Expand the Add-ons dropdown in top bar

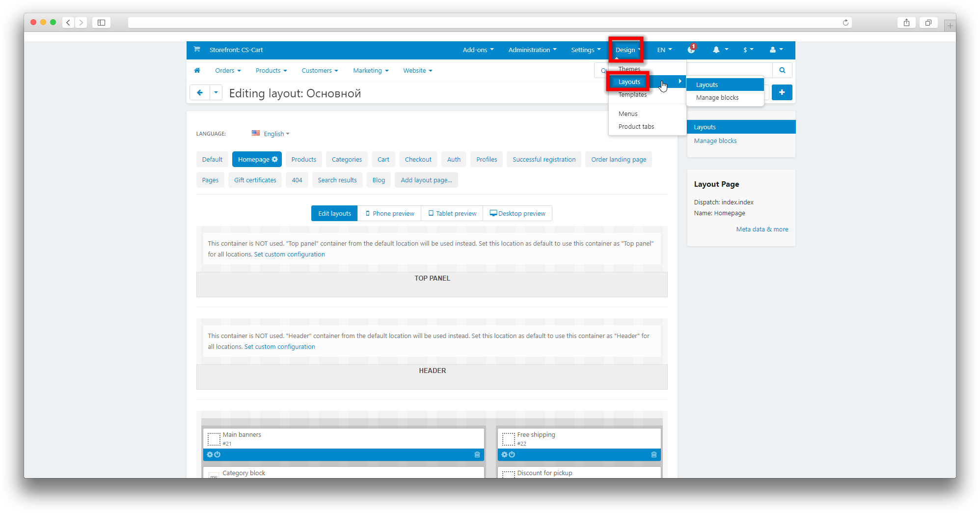coord(478,50)
